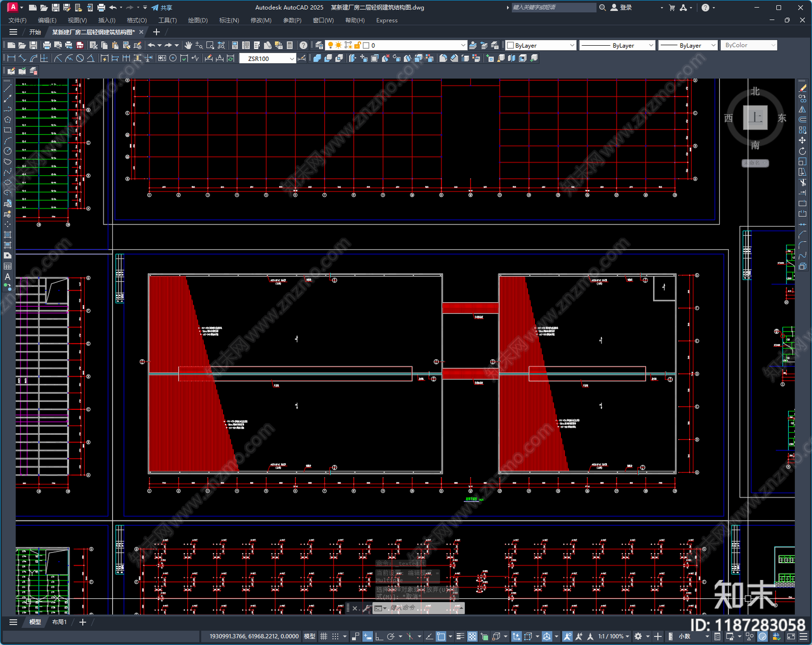The width and height of the screenshot is (812, 645).
Task: Toggle lineweight display in status bar
Action: 460,636
